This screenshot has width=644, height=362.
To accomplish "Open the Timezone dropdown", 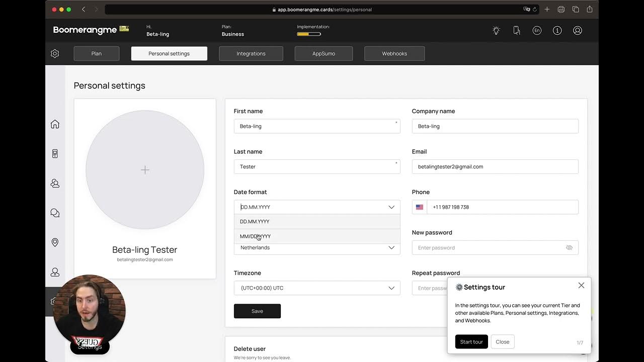I will pos(317,288).
